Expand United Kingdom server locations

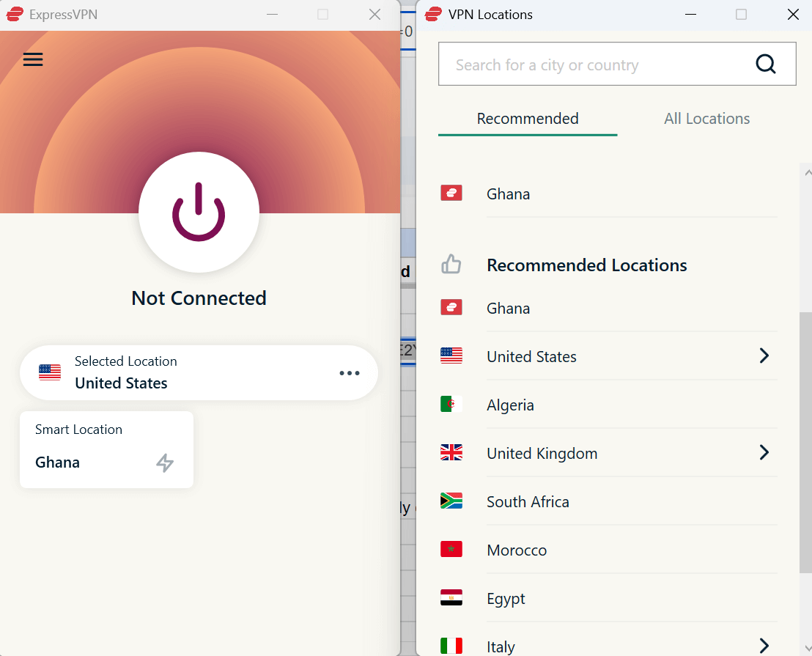point(764,452)
